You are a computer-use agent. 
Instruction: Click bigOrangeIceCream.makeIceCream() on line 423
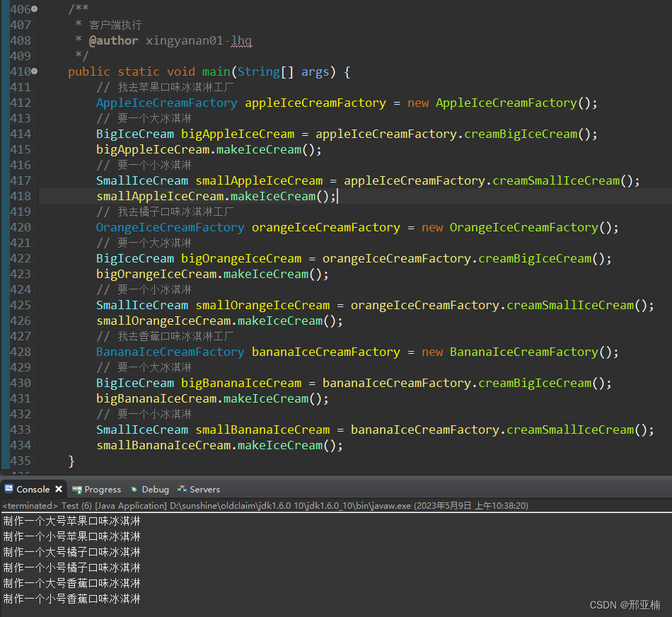(212, 275)
